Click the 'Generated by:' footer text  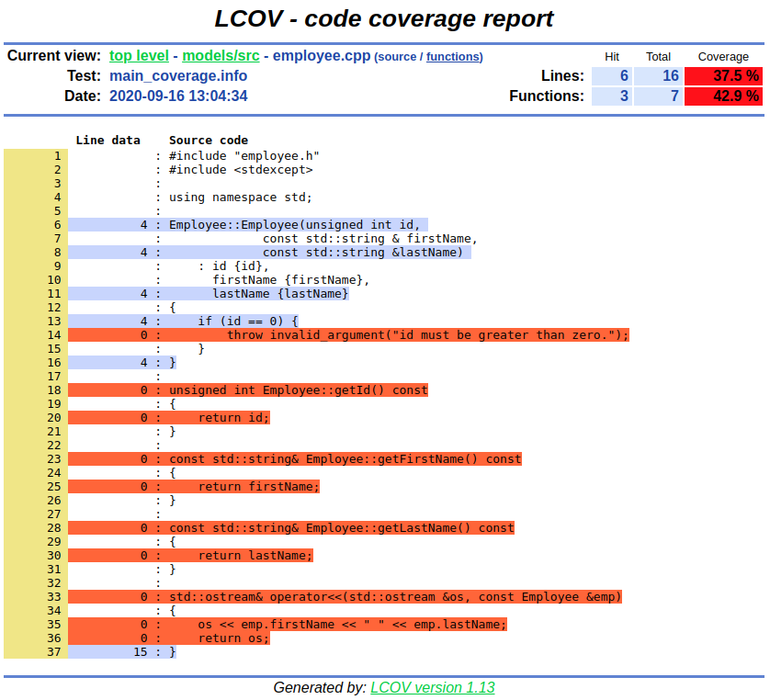pyautogui.click(x=320, y=687)
